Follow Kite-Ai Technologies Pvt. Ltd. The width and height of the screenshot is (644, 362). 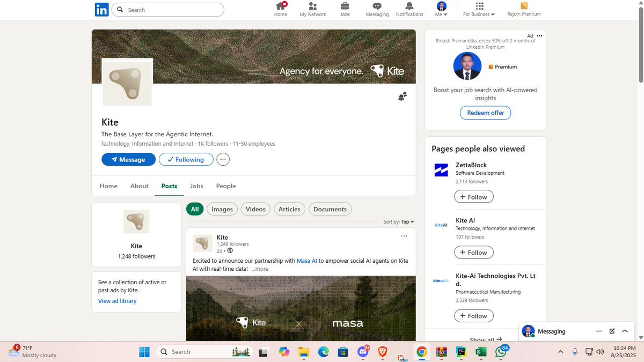click(474, 316)
